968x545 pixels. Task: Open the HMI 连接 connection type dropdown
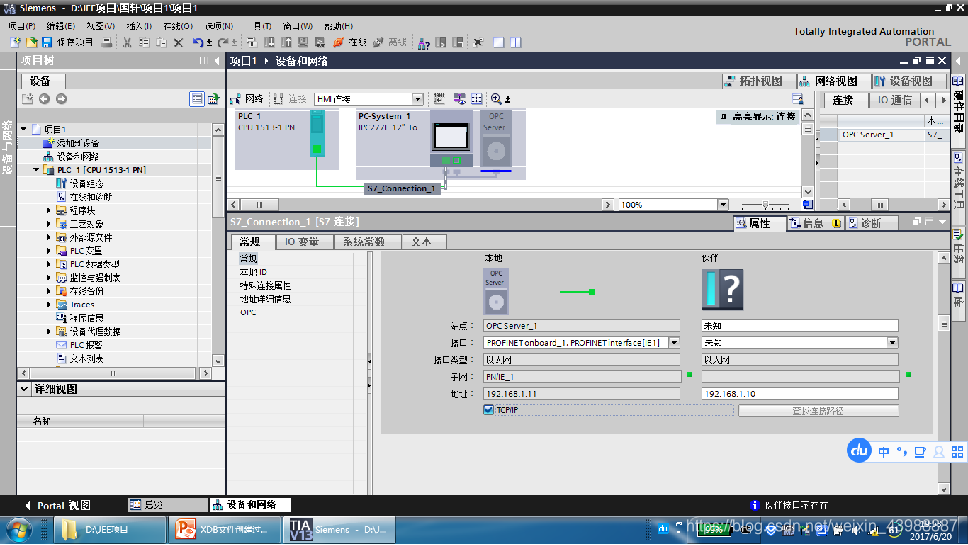(417, 99)
